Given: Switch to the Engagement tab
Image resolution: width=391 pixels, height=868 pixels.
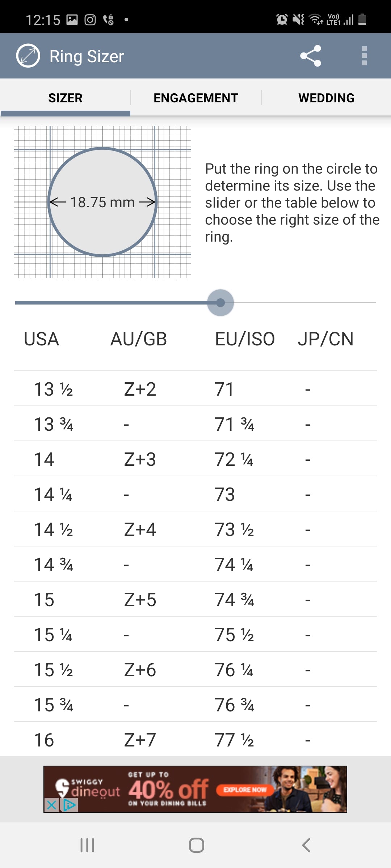Looking at the screenshot, I should pos(195,98).
